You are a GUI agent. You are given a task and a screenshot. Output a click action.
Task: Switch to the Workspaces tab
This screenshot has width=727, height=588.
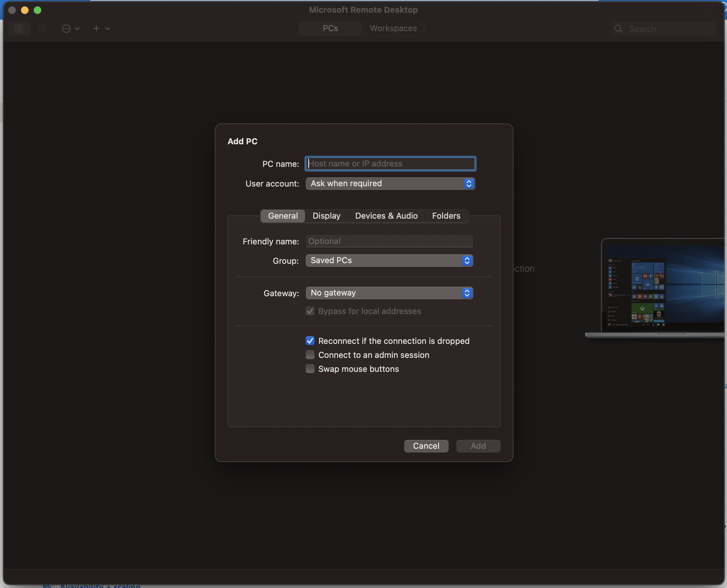pos(393,29)
